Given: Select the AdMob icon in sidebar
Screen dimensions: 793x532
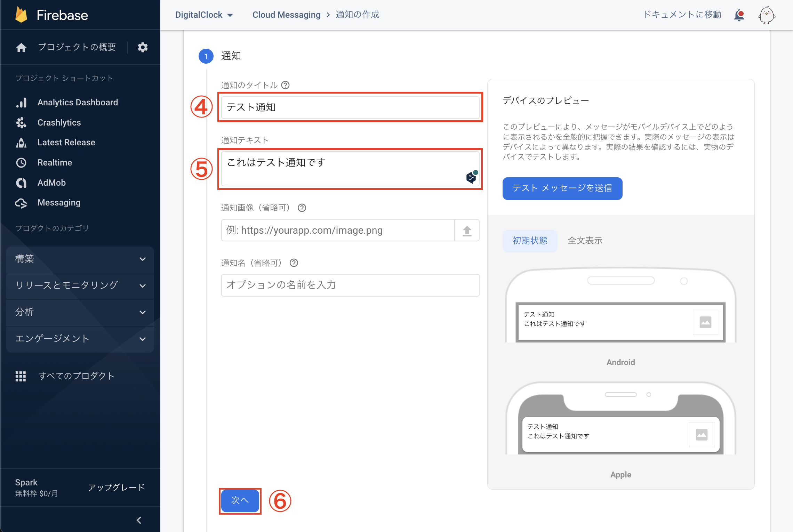Looking at the screenshot, I should pos(22,183).
